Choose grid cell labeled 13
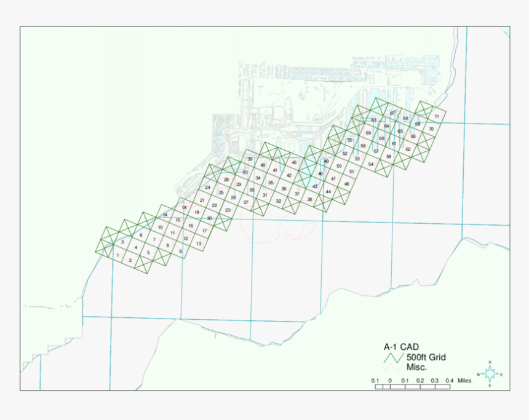The height and width of the screenshot is (420, 529). pos(199,244)
